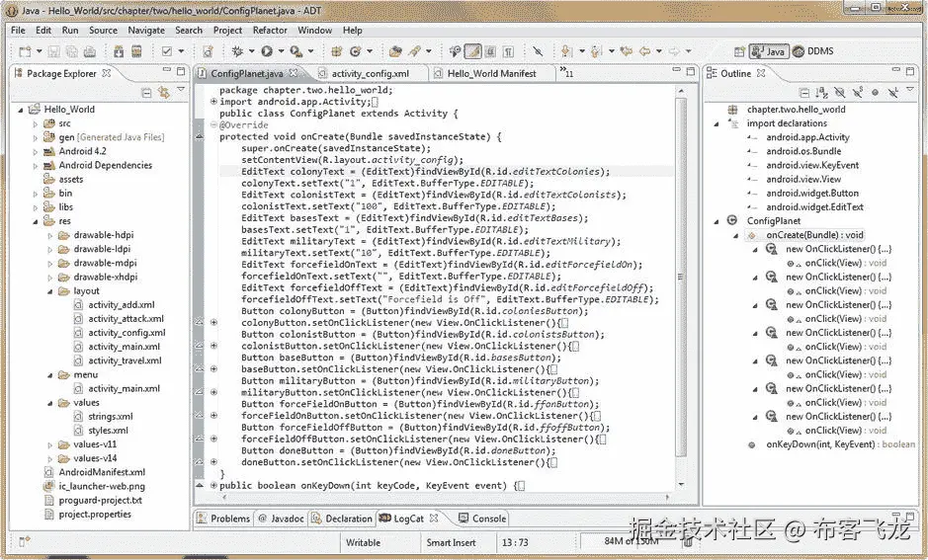Click the Collapse All icon in Outline
The image size is (928, 560).
pos(803,93)
